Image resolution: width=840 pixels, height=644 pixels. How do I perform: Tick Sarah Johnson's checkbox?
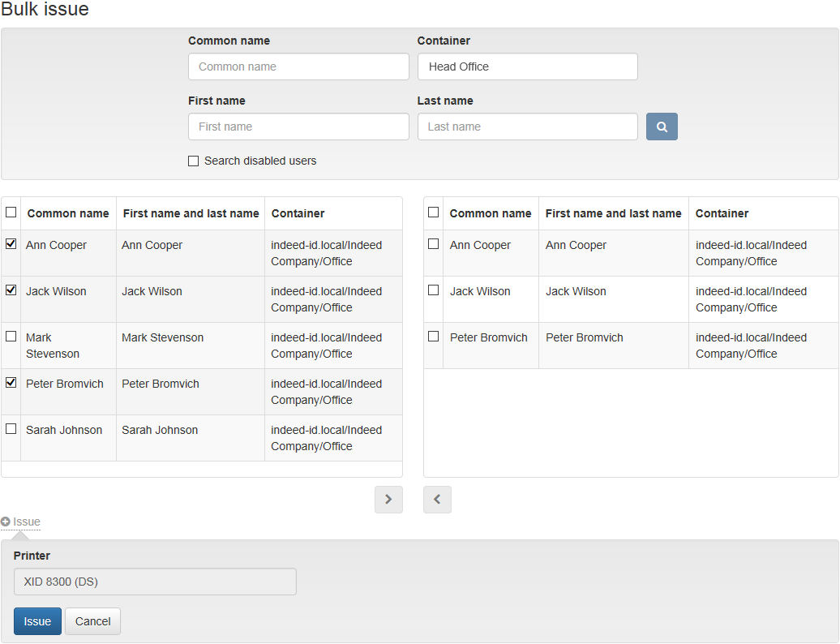[11, 428]
